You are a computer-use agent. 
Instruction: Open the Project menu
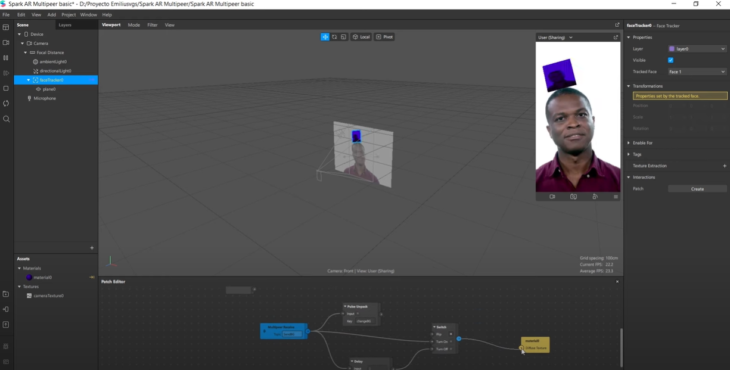(x=68, y=15)
